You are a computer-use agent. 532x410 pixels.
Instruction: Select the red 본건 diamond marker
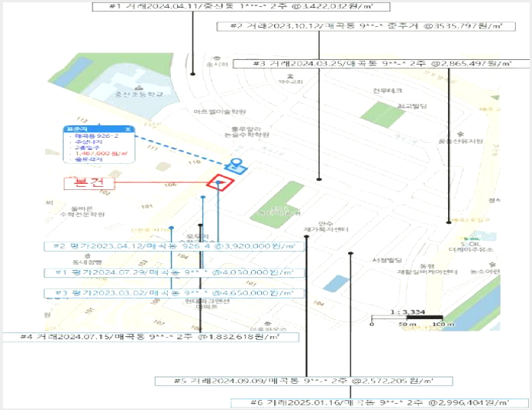click(220, 183)
